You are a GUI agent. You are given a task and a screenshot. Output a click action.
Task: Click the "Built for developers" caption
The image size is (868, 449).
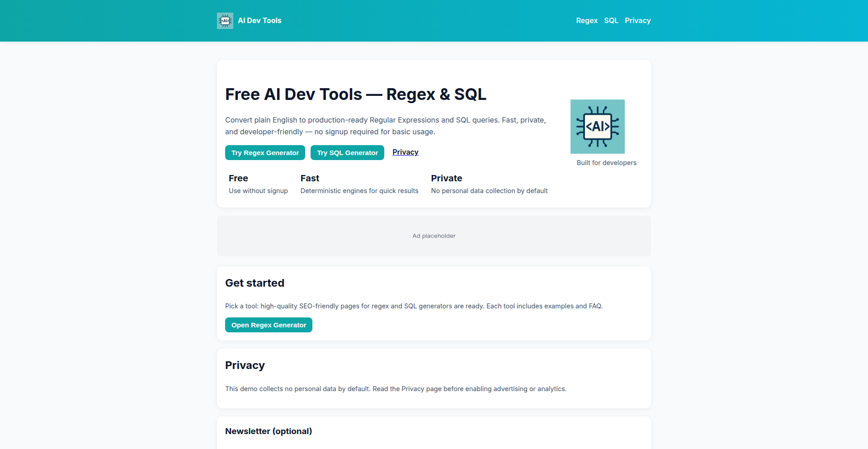606,162
